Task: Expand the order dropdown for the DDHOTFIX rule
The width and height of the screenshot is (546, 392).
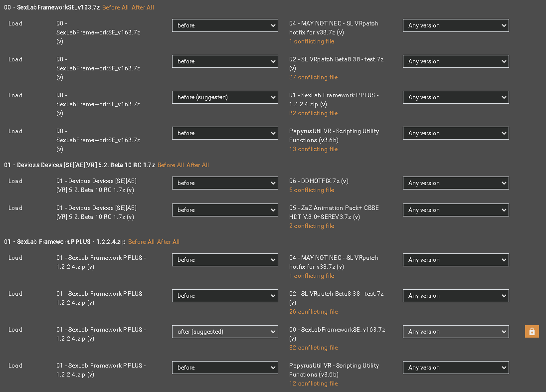Action: point(225,183)
